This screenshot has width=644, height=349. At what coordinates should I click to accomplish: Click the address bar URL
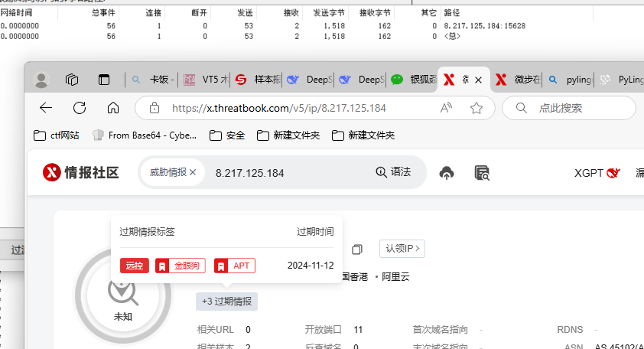coord(279,108)
